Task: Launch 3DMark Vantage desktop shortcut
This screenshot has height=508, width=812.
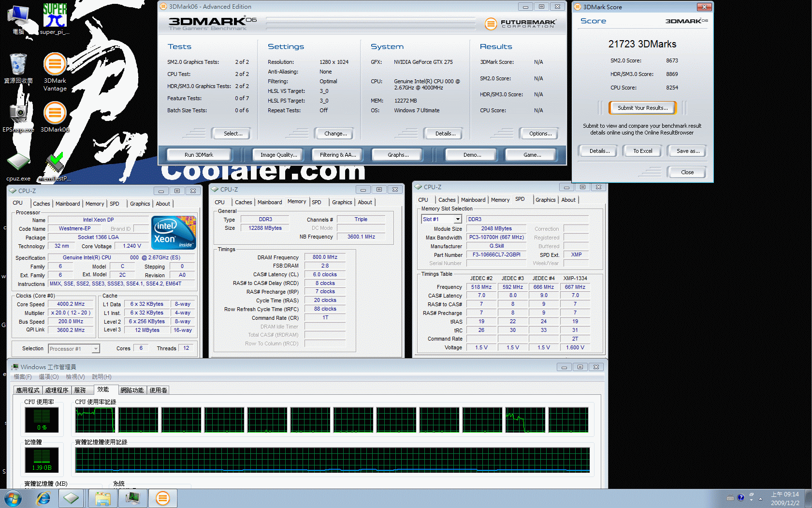Action: (55, 72)
